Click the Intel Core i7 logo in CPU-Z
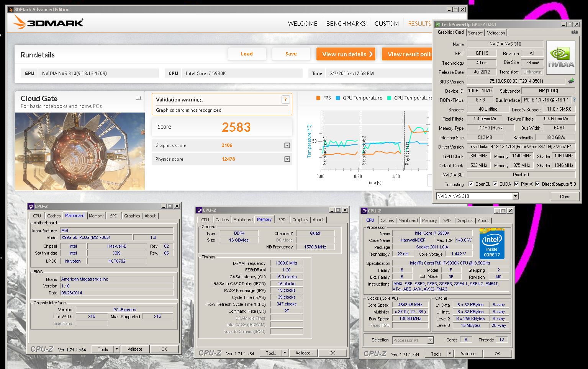588x369 pixels. 492,244
